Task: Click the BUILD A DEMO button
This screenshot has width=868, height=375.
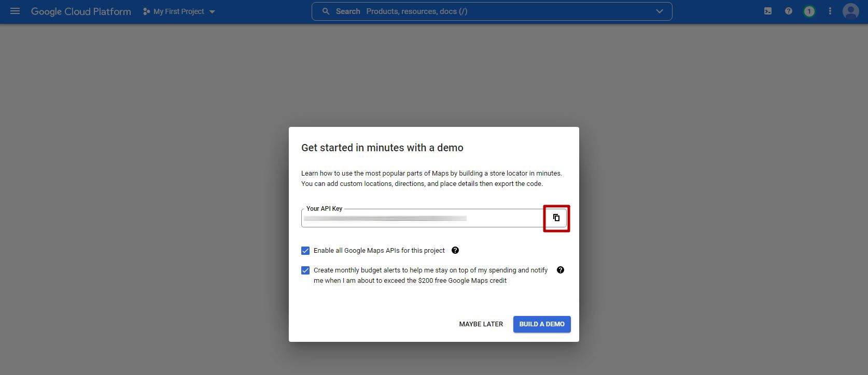Action: pyautogui.click(x=542, y=324)
